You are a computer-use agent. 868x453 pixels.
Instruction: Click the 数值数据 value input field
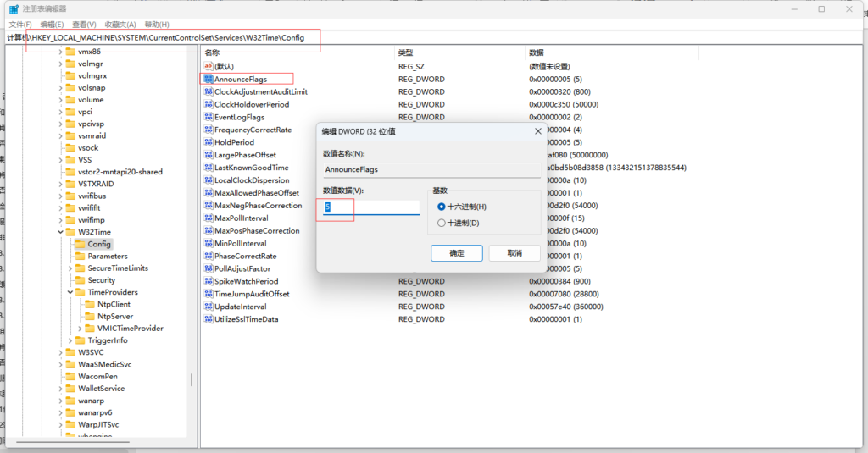click(371, 207)
